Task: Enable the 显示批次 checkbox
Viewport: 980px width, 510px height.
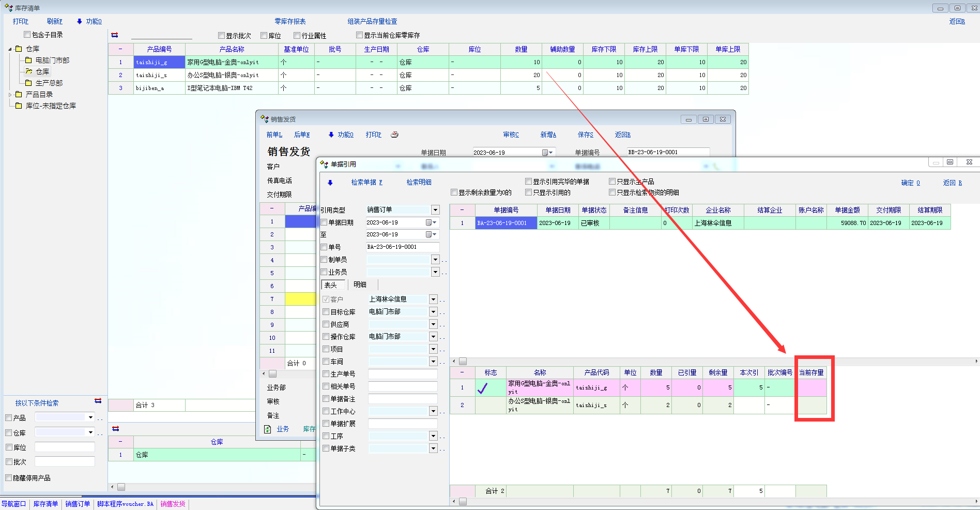Action: click(222, 36)
